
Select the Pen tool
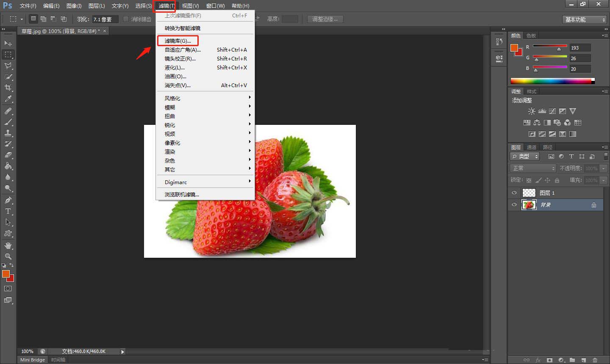click(8, 200)
